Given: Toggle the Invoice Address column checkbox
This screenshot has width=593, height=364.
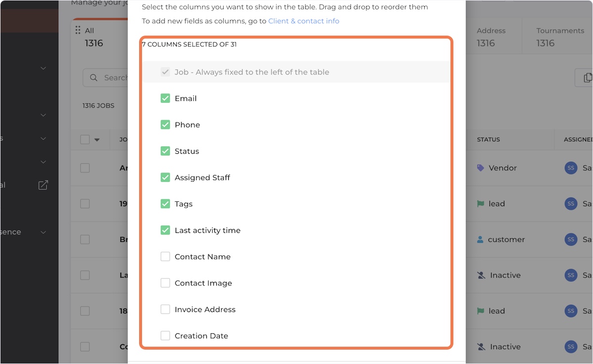Looking at the screenshot, I should click(x=165, y=309).
